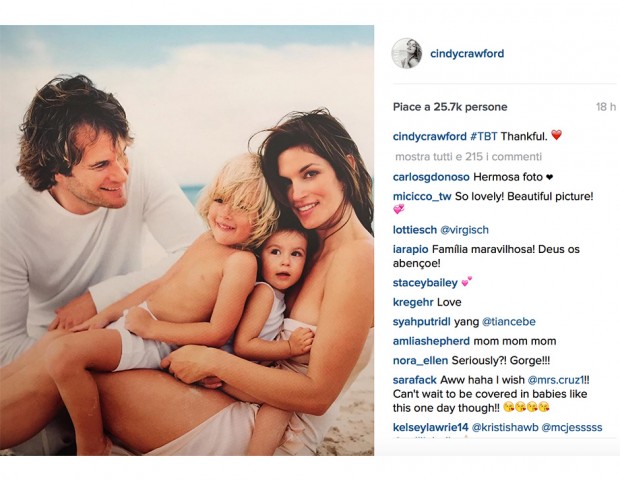Viewport: 620px width, 481px height.
Task: Click the 18 h post timestamp
Action: pos(606,107)
